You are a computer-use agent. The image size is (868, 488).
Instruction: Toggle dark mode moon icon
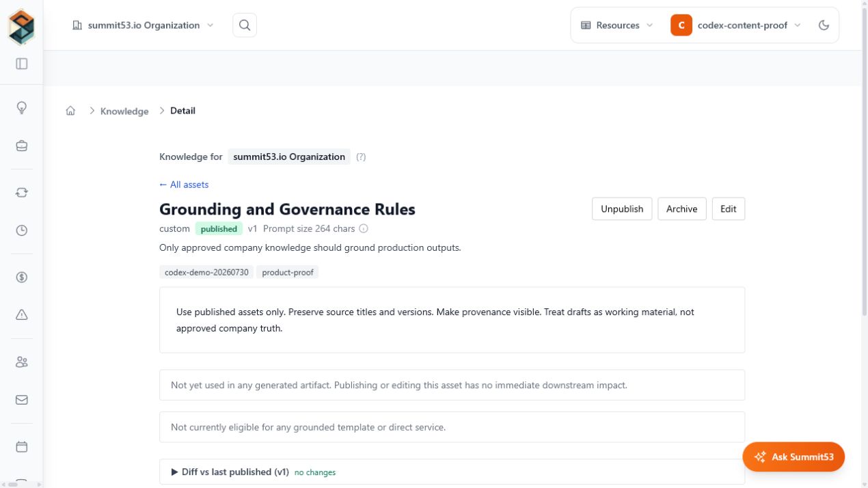[824, 25]
